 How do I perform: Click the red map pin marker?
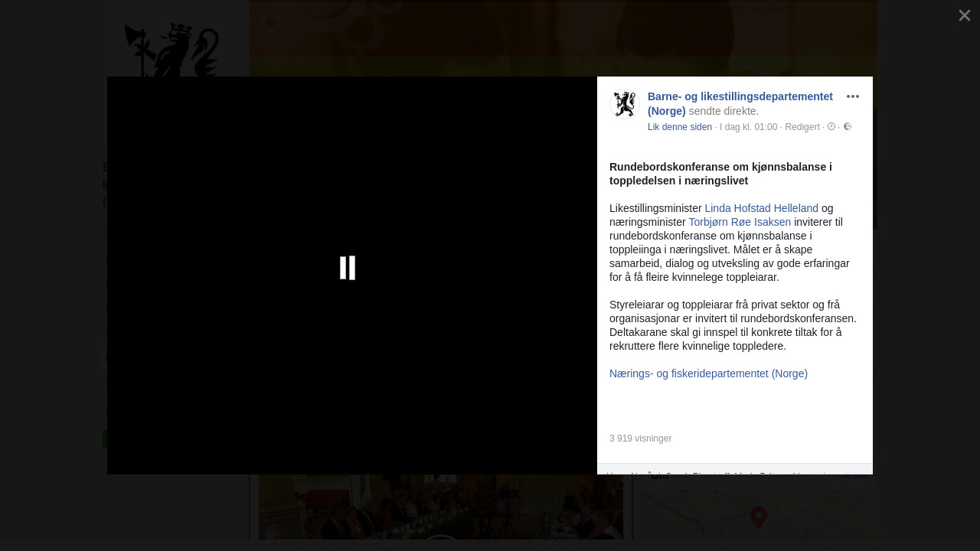(x=758, y=517)
